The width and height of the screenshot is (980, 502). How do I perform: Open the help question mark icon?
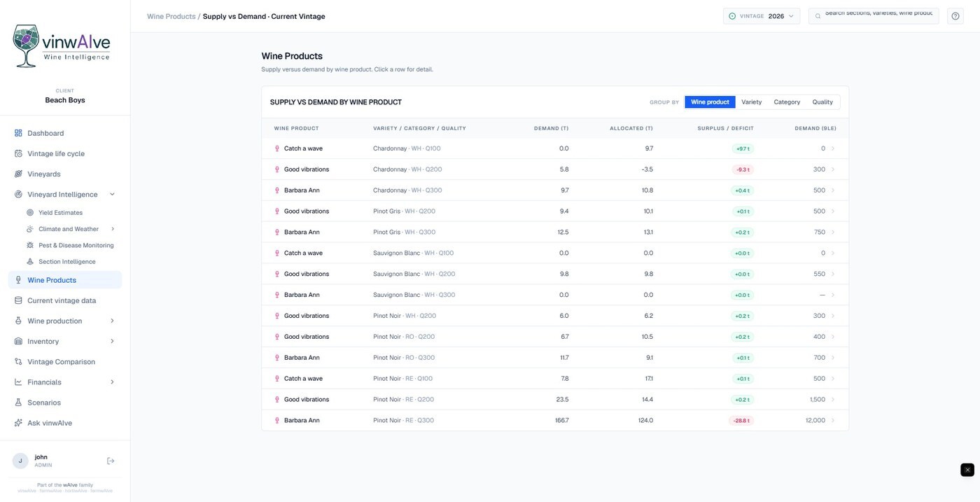click(x=955, y=16)
